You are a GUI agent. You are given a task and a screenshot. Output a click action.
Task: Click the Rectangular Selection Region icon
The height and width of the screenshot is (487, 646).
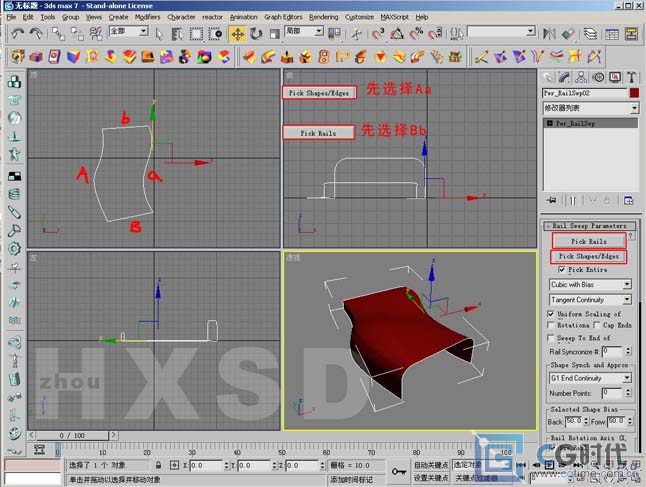coord(196,34)
